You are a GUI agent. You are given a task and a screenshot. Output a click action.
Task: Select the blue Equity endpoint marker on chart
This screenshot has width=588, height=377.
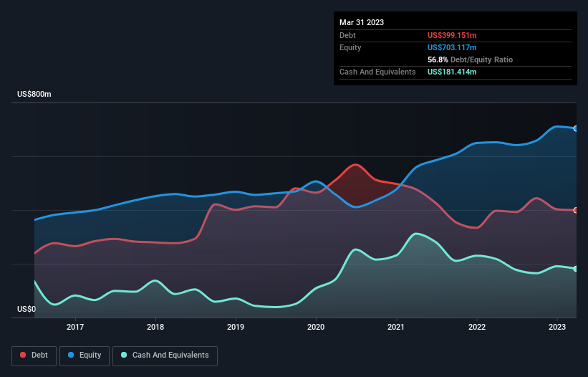[x=576, y=129]
